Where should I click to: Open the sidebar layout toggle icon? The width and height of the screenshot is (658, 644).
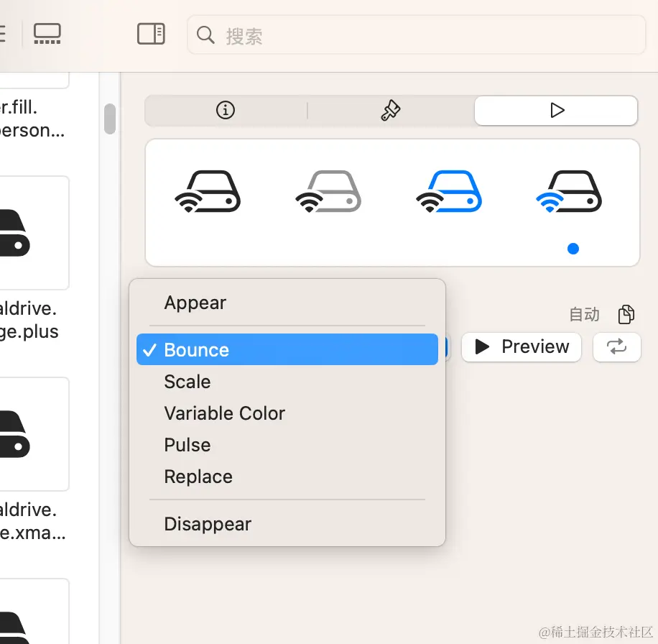151,32
